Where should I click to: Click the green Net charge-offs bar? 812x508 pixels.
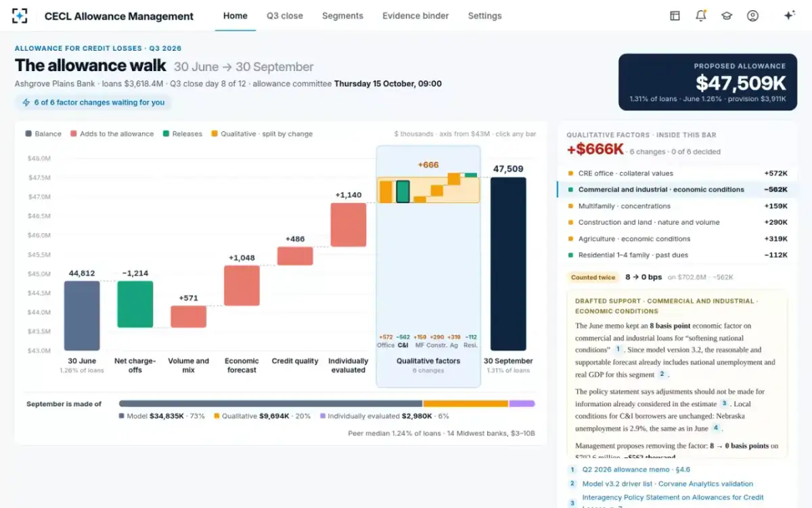pos(135,304)
